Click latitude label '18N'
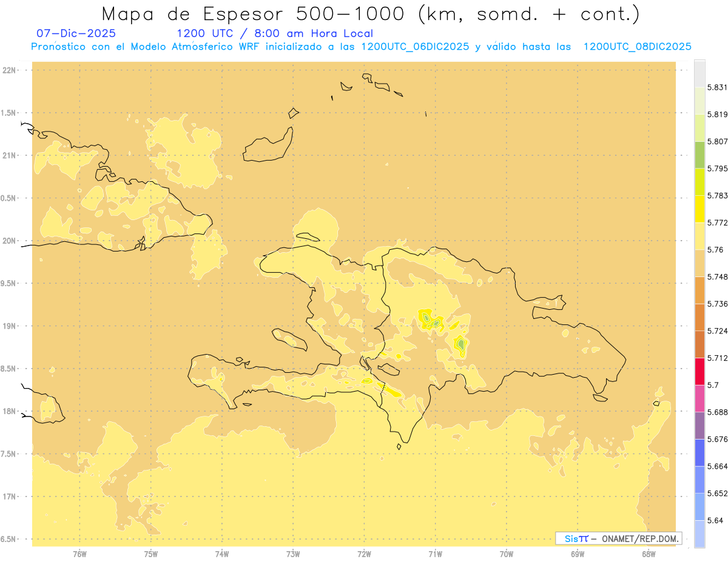This screenshot has height=562, width=728. point(9,412)
